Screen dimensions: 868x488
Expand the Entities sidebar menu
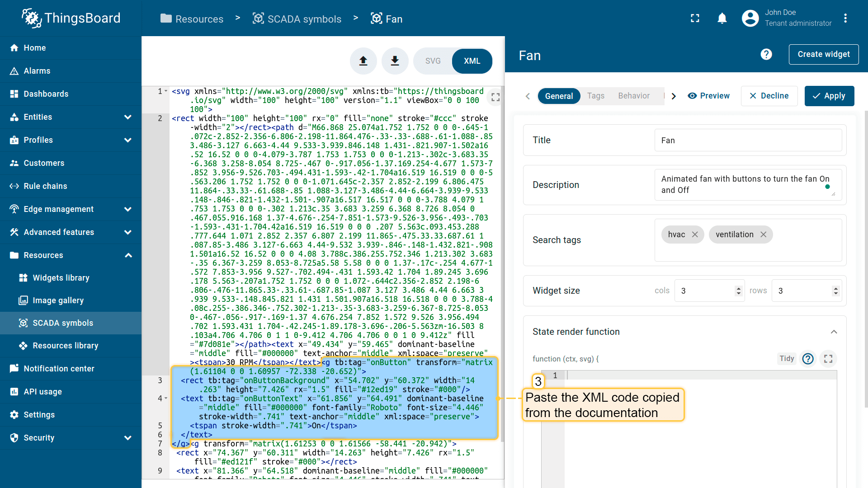click(x=128, y=117)
